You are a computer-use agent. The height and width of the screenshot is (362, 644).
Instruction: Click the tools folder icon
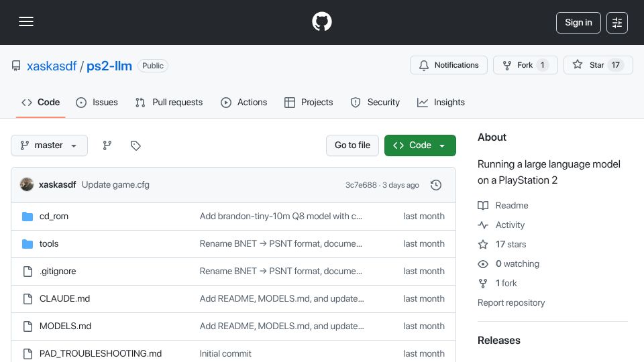pyautogui.click(x=28, y=244)
